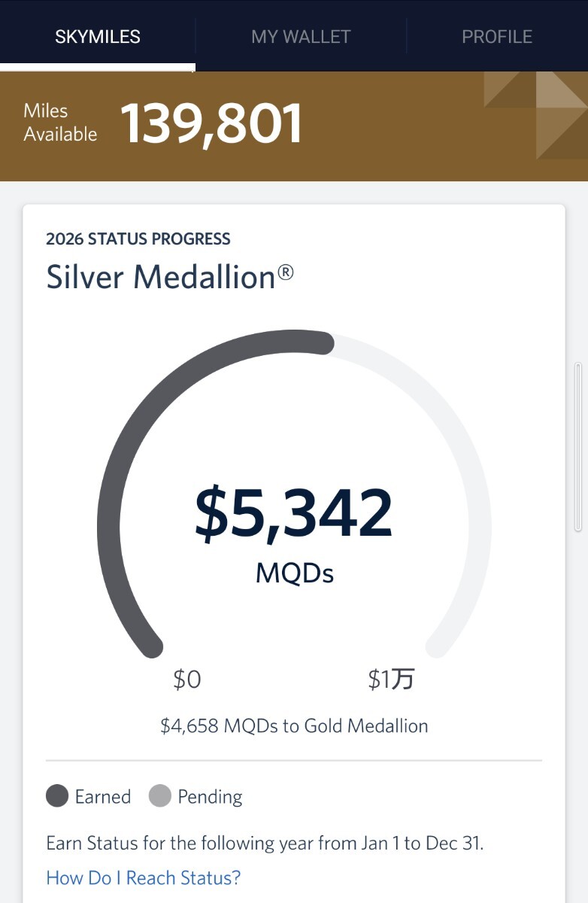Select the $5,342 MQD amount
This screenshot has width=588, height=903.
pyautogui.click(x=294, y=514)
